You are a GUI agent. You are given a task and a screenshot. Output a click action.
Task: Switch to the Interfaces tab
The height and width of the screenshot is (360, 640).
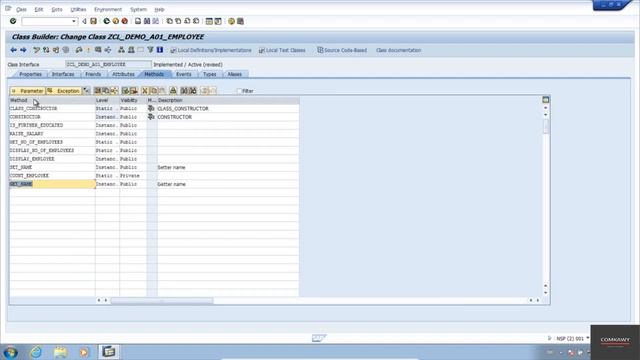click(63, 74)
